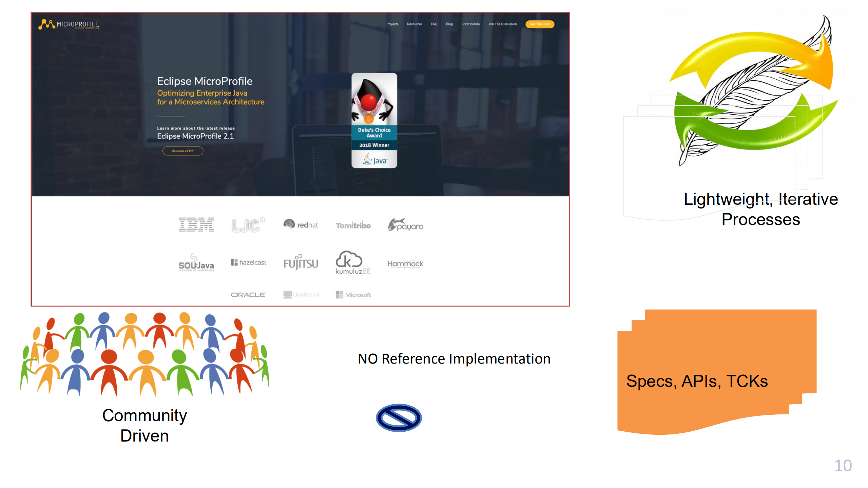
Task: Open the FAQ navigation link
Action: click(434, 24)
